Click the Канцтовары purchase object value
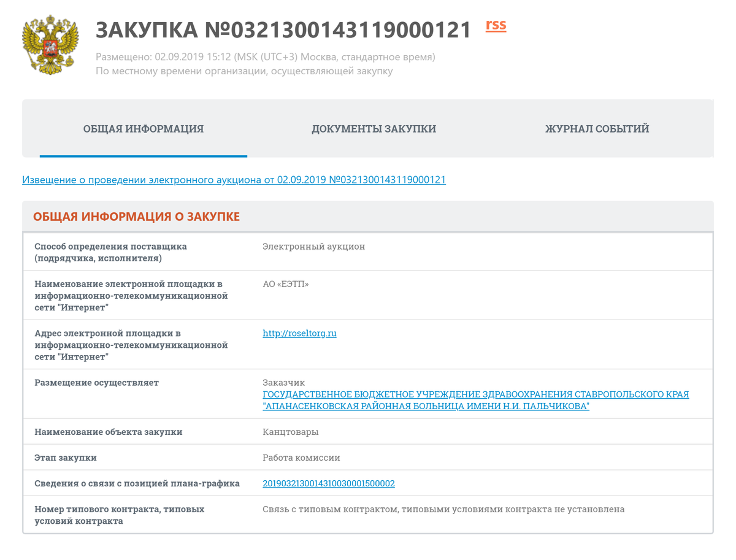Screen dimensions: 736x560 click(x=290, y=432)
